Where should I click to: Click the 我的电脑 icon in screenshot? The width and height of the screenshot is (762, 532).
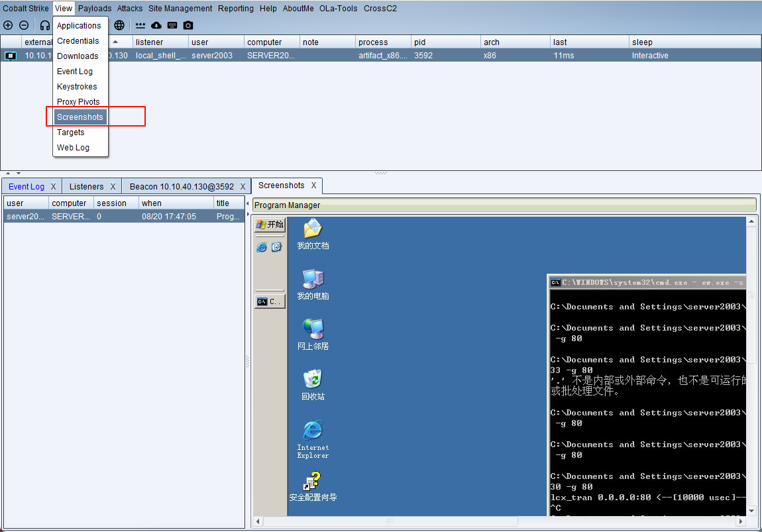(x=313, y=279)
